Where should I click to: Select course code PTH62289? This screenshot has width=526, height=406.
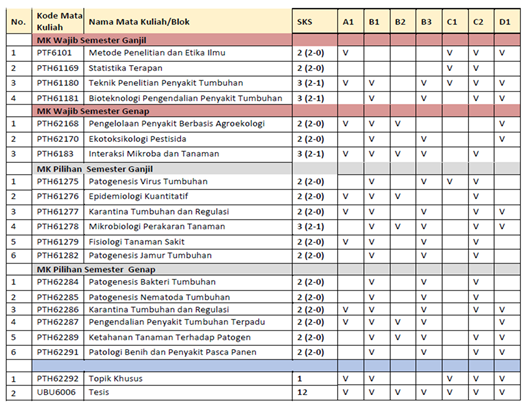(58, 337)
